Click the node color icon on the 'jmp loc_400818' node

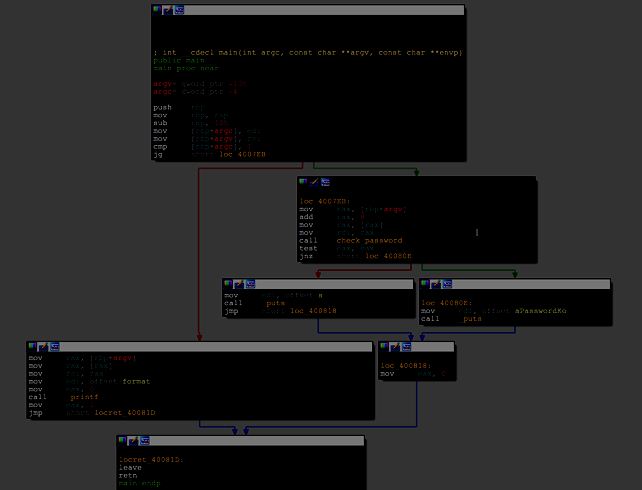click(228, 283)
